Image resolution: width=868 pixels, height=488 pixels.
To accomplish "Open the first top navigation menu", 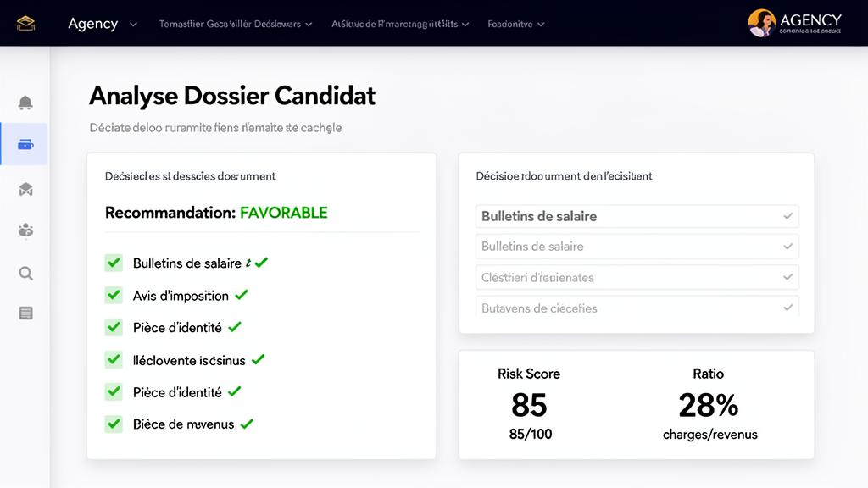I will [x=229, y=24].
